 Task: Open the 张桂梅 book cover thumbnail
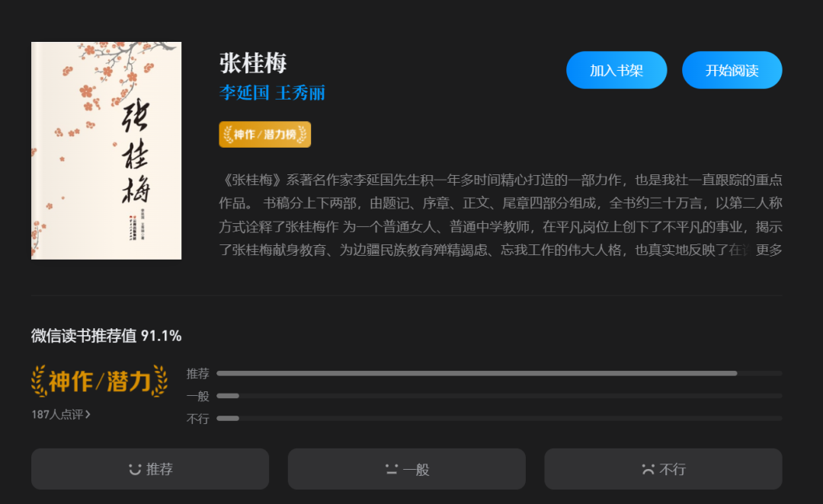pos(107,151)
